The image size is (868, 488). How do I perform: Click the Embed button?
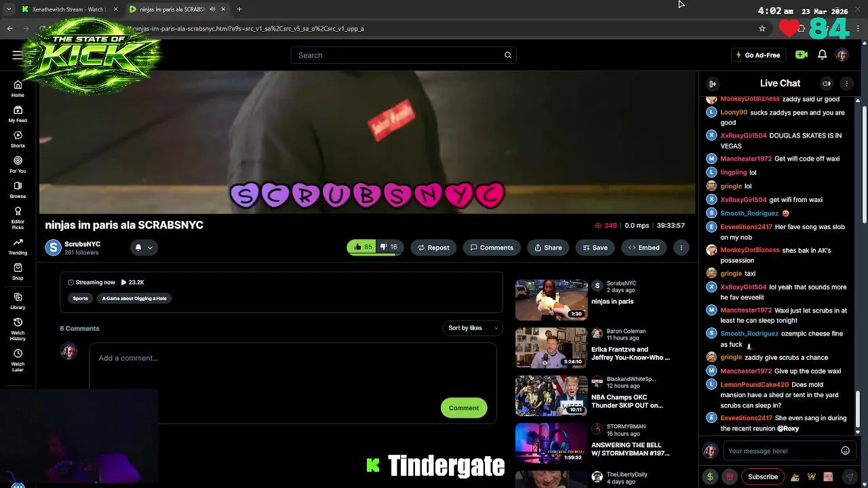[x=644, y=247]
